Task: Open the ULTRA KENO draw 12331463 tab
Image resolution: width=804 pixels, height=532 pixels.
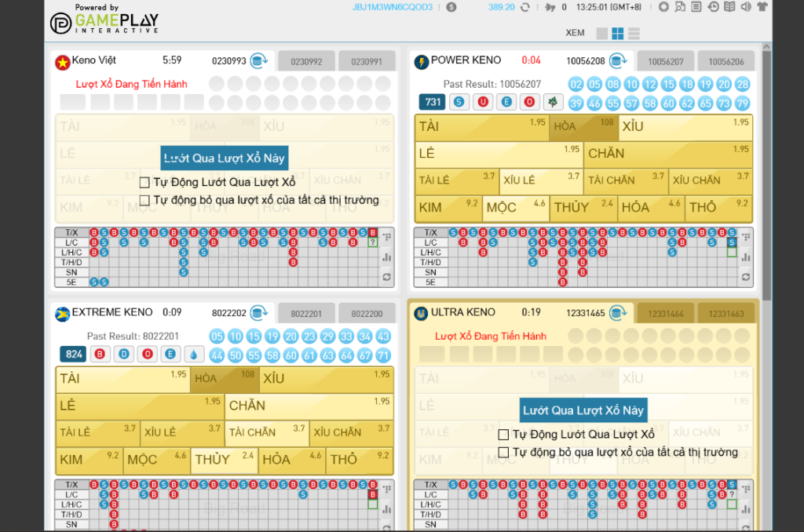Action: (726, 314)
